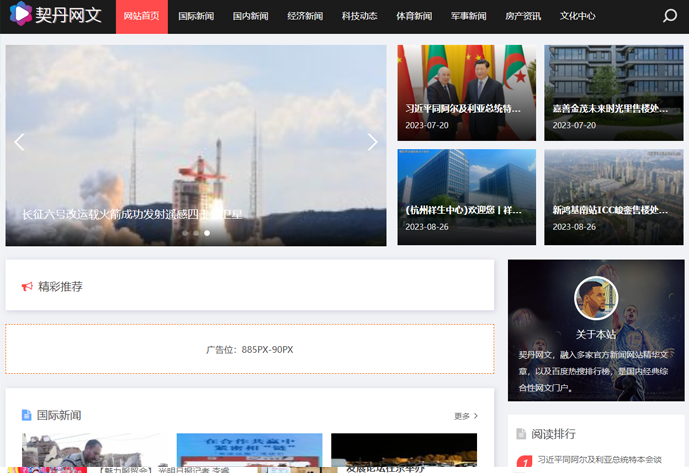Select the 网站首页 nav tab
Image resolution: width=689 pixels, height=473 pixels.
[x=141, y=17]
